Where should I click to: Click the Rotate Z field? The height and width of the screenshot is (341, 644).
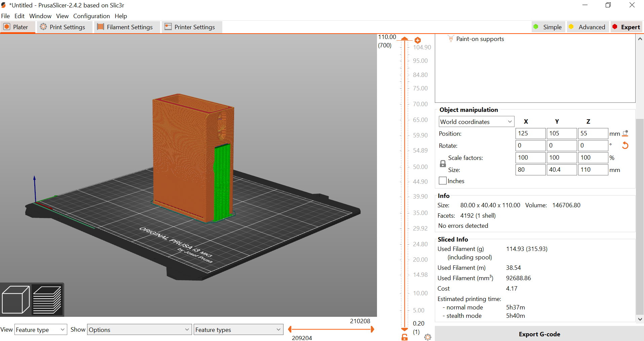coord(593,145)
